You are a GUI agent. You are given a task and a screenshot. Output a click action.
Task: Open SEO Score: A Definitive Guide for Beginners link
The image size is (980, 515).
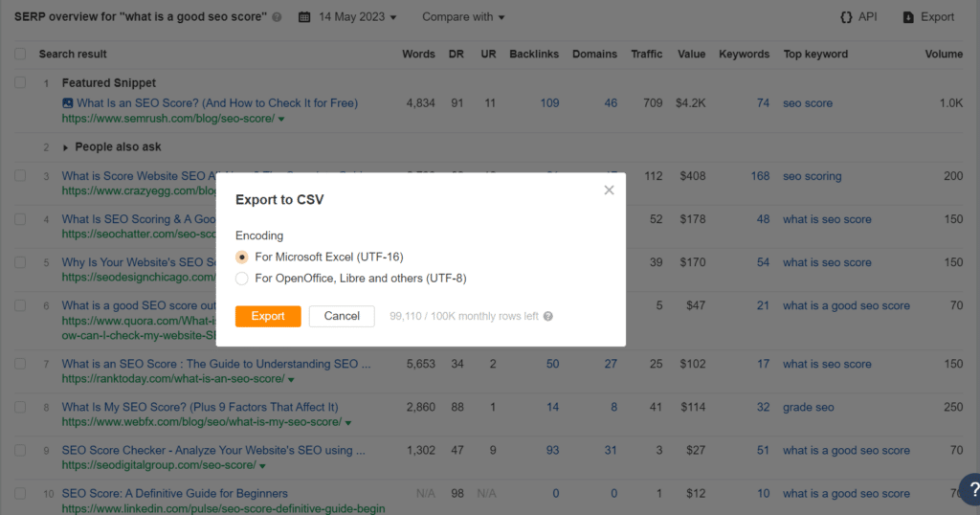tap(175, 493)
